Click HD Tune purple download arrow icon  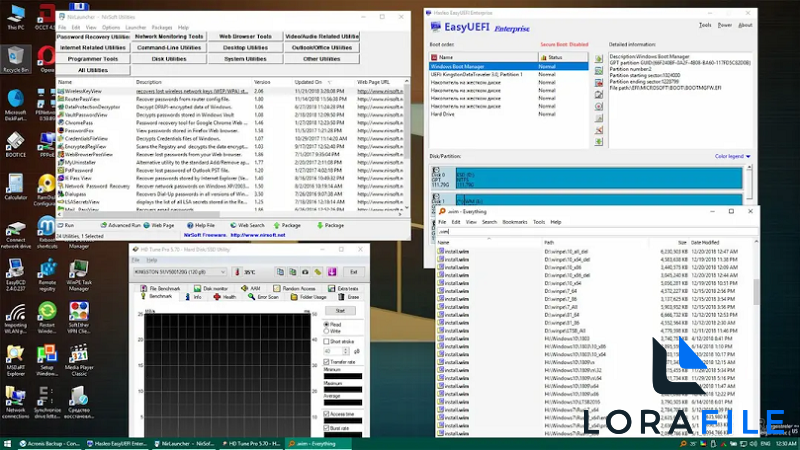[332, 272]
